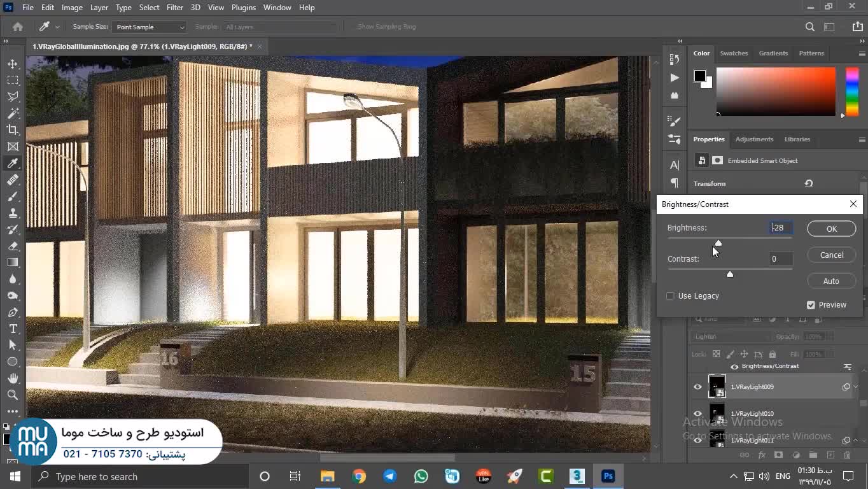Image resolution: width=868 pixels, height=489 pixels.
Task: Pick the Clone Stamp tool
Action: click(x=13, y=213)
